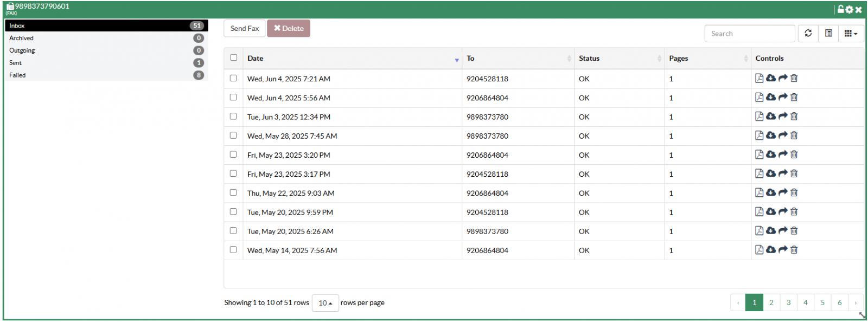Open the Archived folder
The width and height of the screenshot is (868, 322).
(x=106, y=38)
